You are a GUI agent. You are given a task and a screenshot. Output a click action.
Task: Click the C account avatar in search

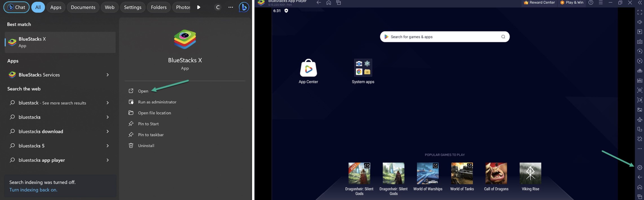[x=218, y=7]
